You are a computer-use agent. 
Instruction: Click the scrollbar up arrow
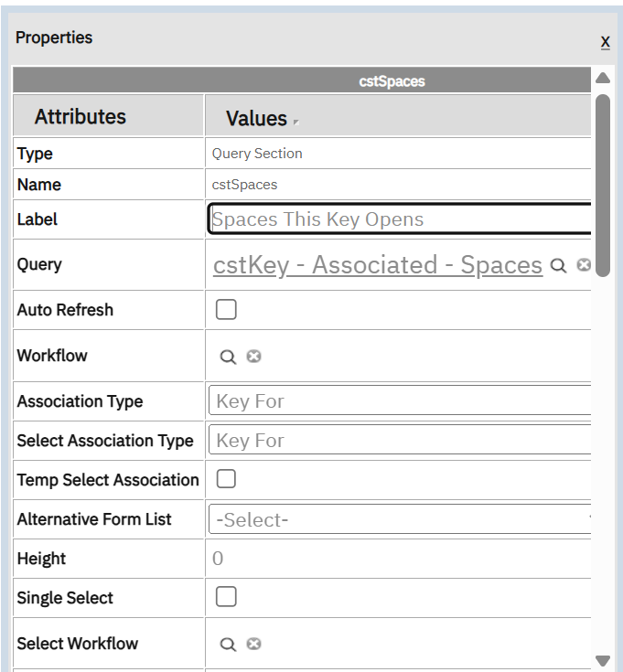pyautogui.click(x=603, y=78)
